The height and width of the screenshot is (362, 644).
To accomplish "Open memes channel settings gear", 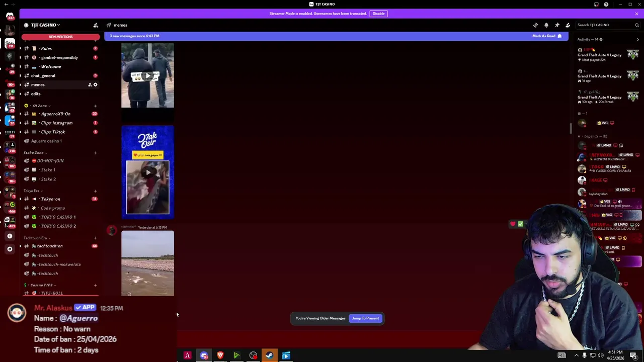I will coord(95,84).
